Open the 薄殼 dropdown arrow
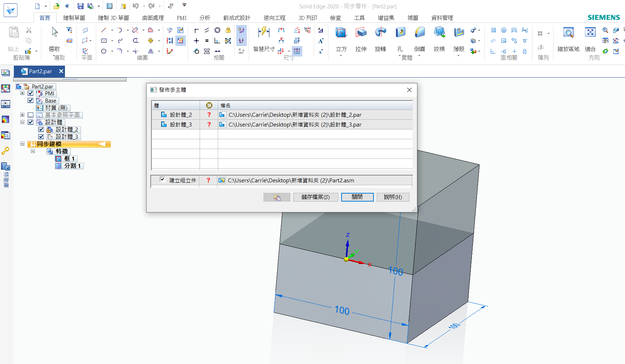 [x=458, y=56]
